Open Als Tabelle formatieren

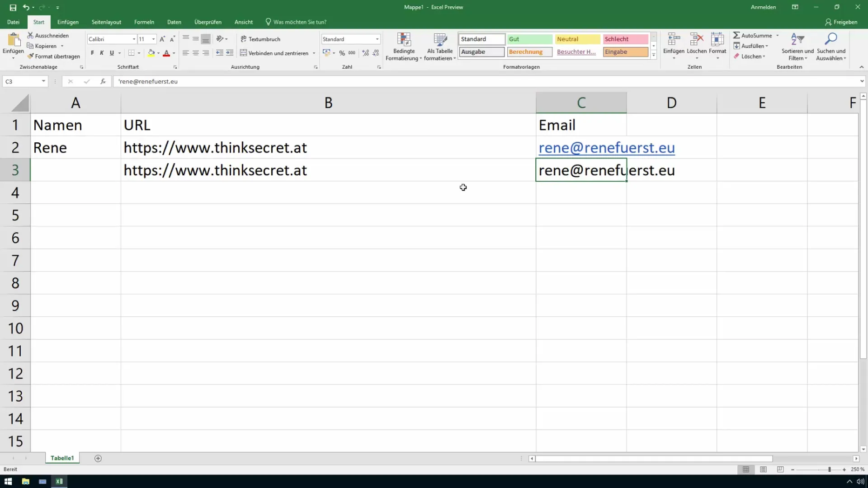tap(440, 47)
